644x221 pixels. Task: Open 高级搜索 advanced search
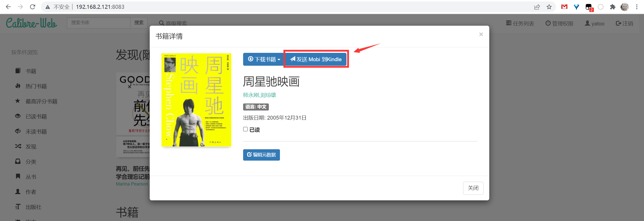(173, 23)
